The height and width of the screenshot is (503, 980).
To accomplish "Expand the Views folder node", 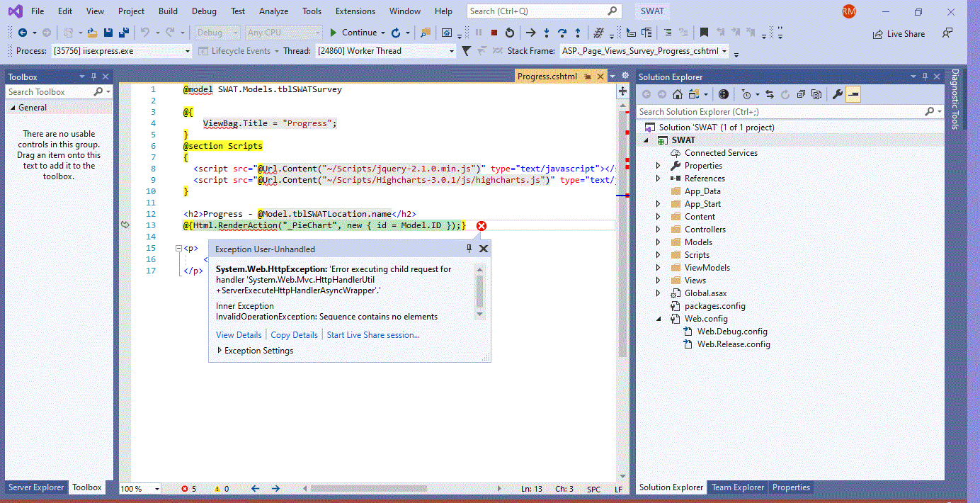I will [x=658, y=281].
